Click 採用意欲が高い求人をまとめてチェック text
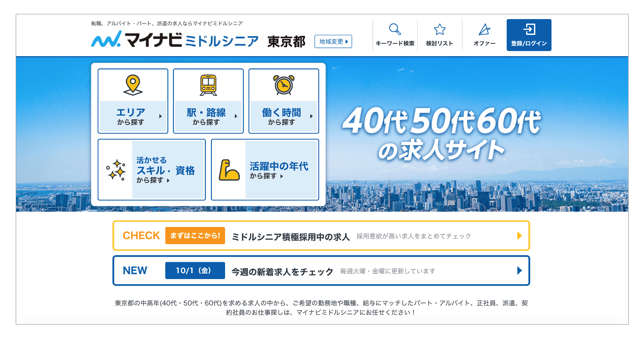Image resolution: width=644 pixels, height=340 pixels. point(414,236)
